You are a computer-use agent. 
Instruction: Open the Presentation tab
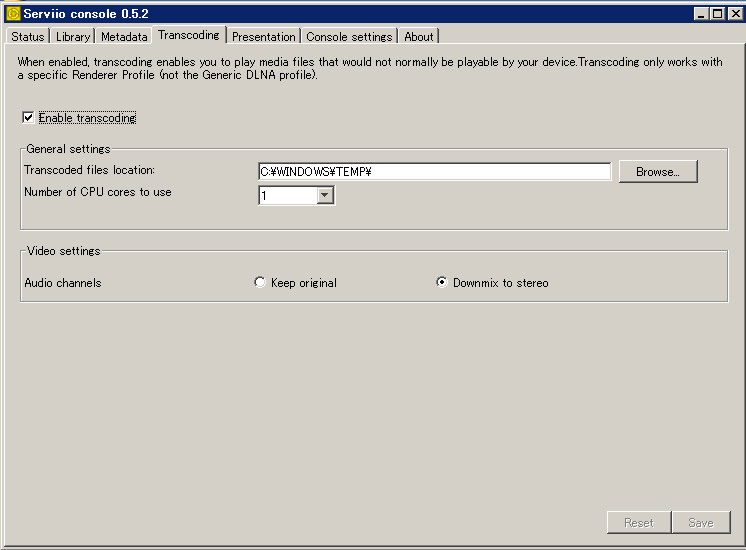tap(263, 37)
